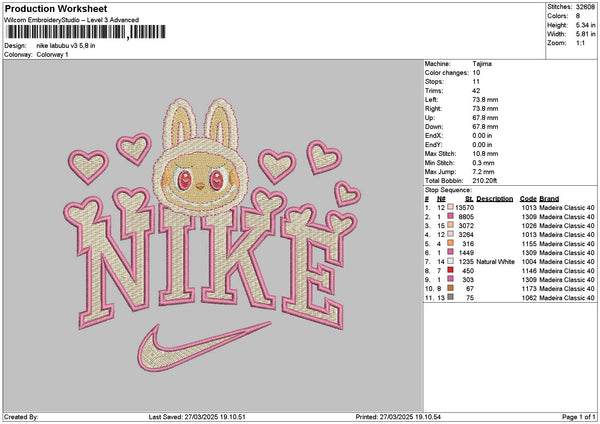The height and width of the screenshot is (424, 600).
Task: Pick the swatch in the 3072-stitch row
Action: (x=450, y=225)
